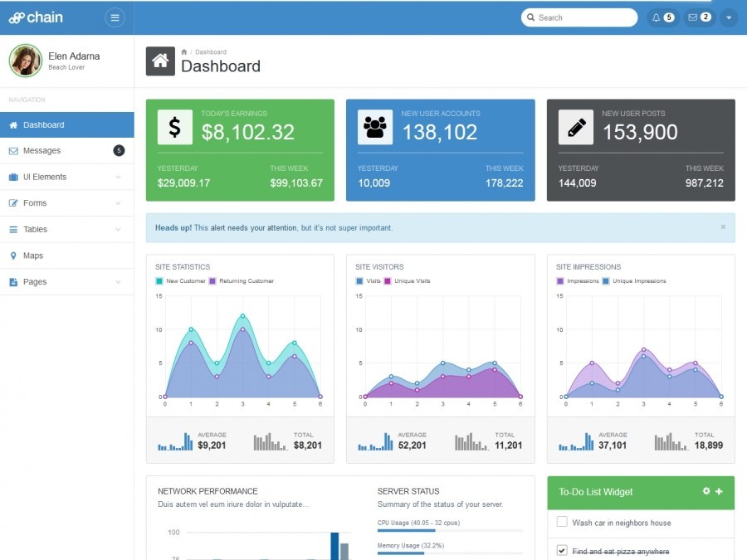Expand the Forms chevron
The image size is (747, 560).
click(118, 203)
